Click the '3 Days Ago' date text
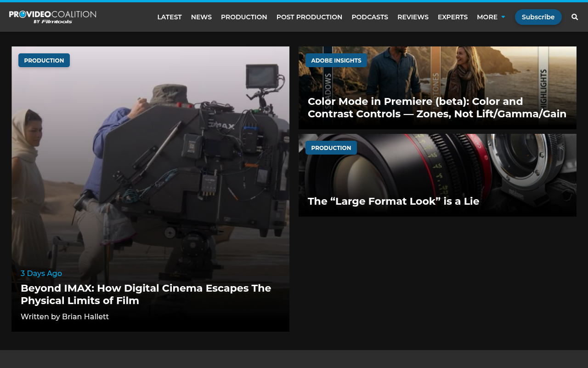The width and height of the screenshot is (588, 368). (x=41, y=273)
